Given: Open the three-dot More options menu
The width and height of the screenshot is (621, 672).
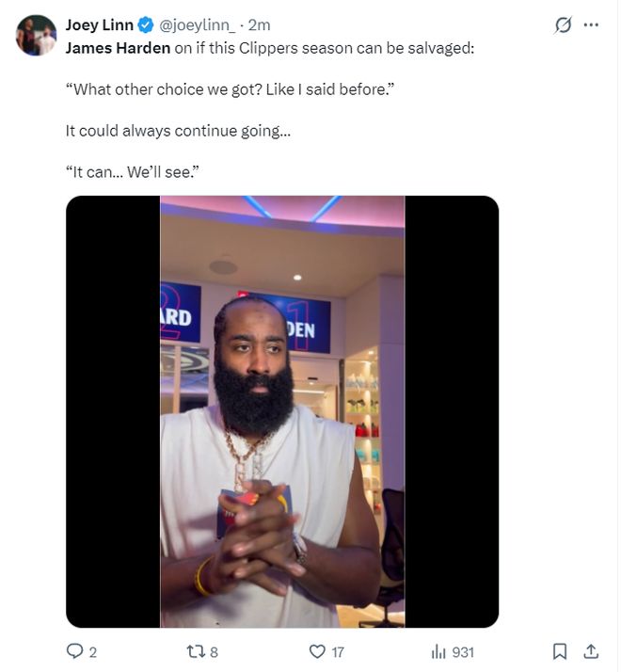Looking at the screenshot, I should pos(591,25).
